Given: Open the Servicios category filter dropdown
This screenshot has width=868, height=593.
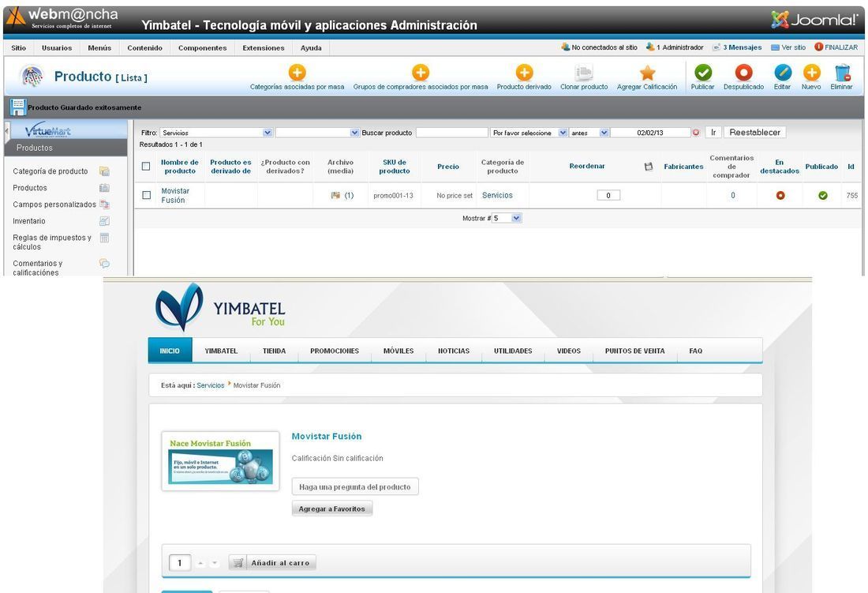Looking at the screenshot, I should click(216, 133).
